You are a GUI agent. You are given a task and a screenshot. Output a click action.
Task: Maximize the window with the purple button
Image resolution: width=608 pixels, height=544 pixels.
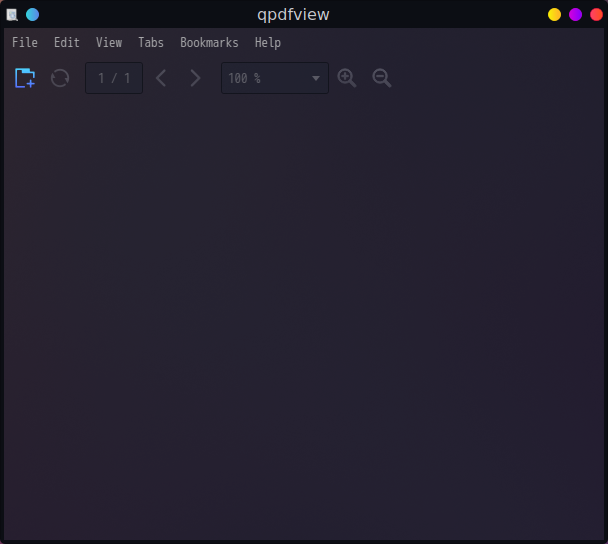[x=575, y=15]
